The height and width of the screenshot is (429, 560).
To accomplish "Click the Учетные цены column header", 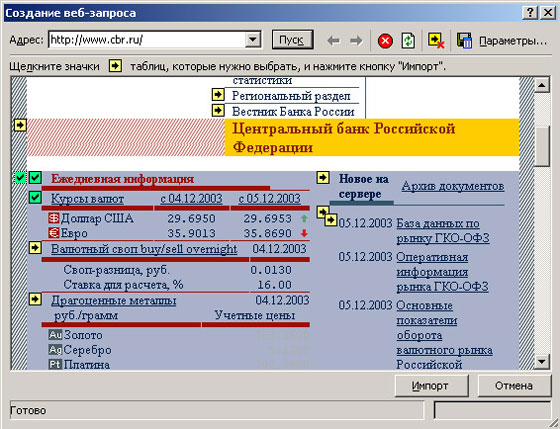I will 255,315.
